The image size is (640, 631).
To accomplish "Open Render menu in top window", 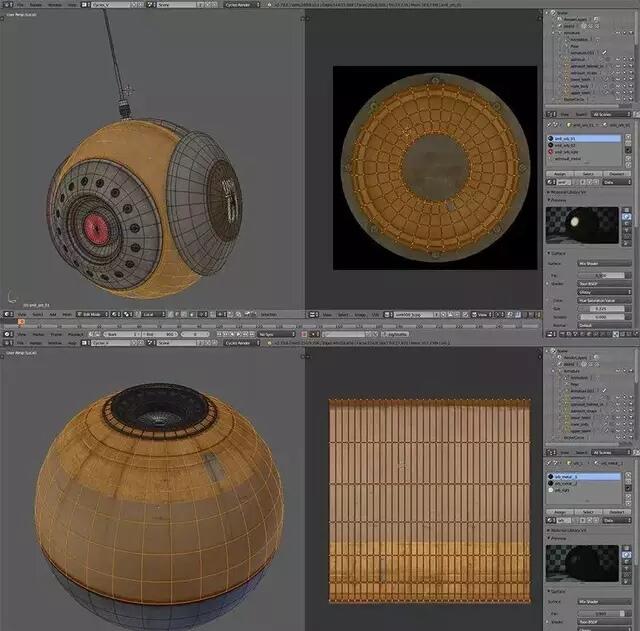I will pyautogui.click(x=36, y=5).
